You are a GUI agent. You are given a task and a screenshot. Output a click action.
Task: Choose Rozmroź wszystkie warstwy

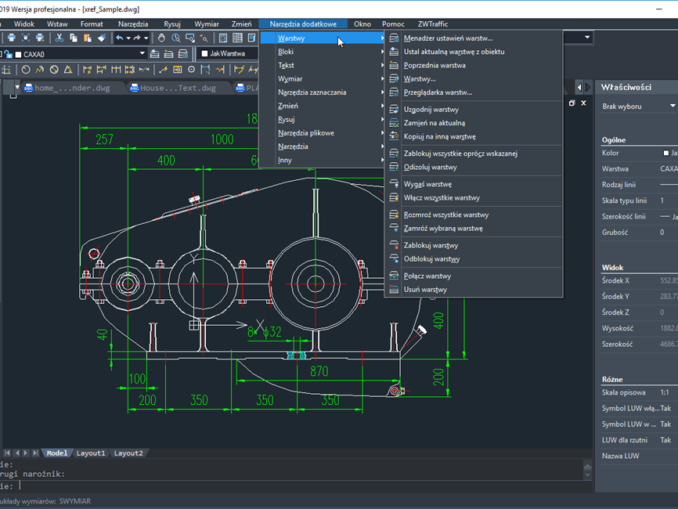pyautogui.click(x=473, y=215)
